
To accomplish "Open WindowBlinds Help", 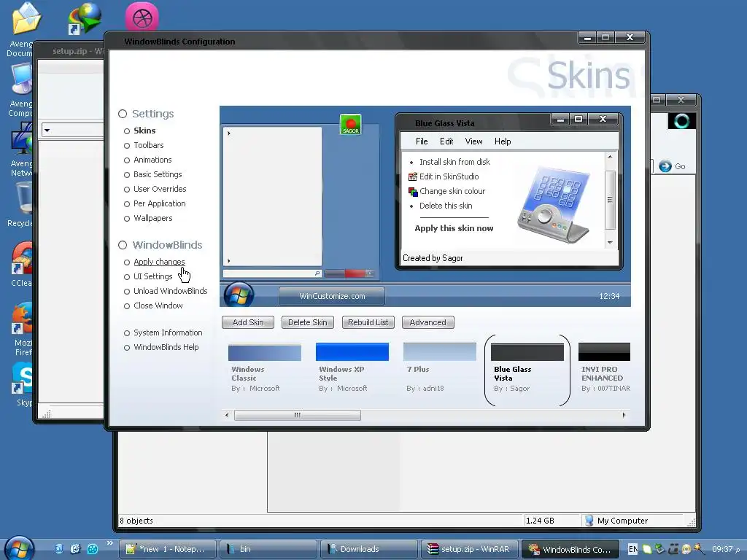I will 166,347.
